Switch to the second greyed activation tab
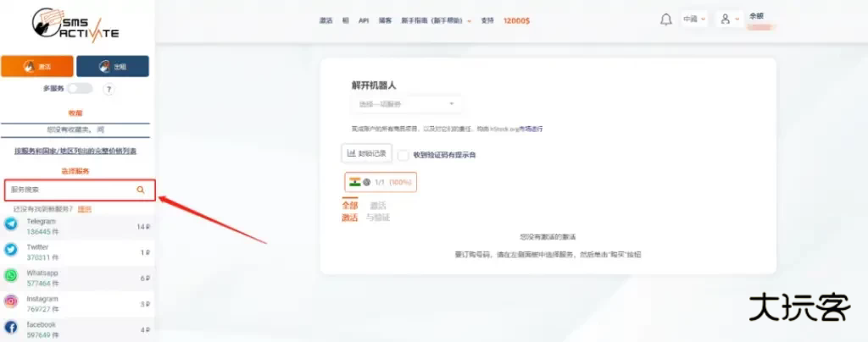This screenshot has height=342, width=868. (378, 212)
